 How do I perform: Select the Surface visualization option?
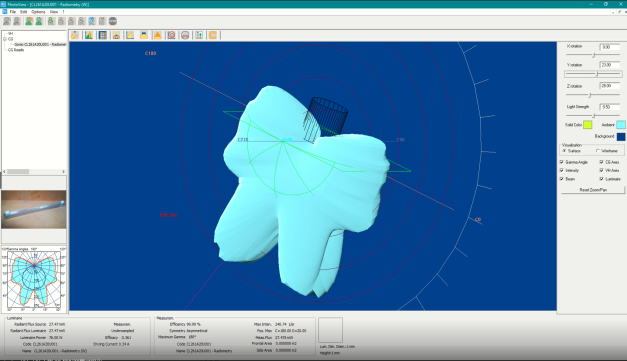click(x=572, y=151)
